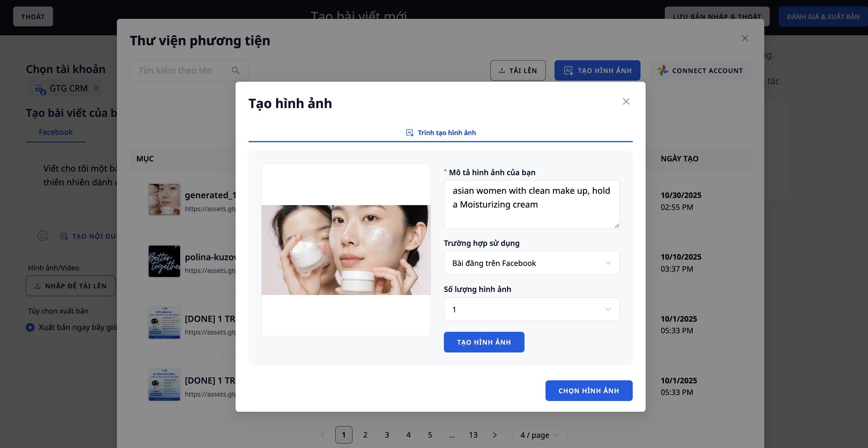Image resolution: width=868 pixels, height=448 pixels.
Task: Click the emoji smiley icon
Action: click(x=43, y=236)
